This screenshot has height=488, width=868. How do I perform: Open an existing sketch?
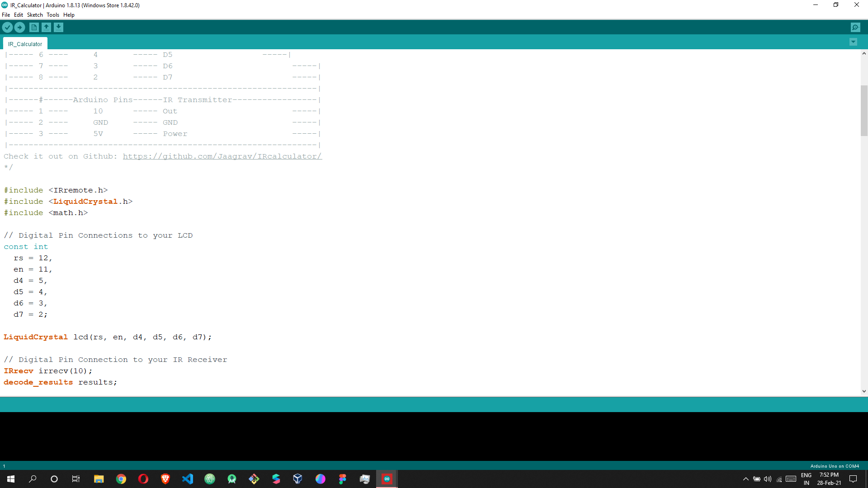tap(47, 27)
